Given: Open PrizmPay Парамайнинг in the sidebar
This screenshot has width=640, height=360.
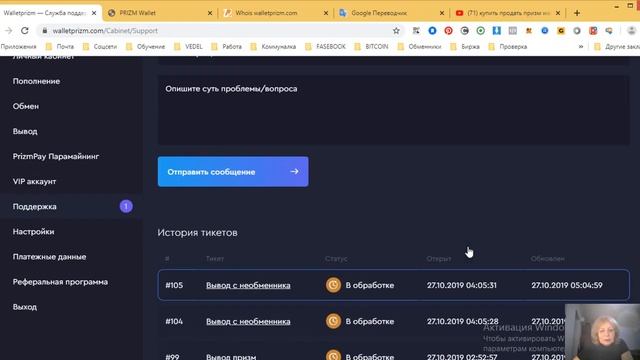Looking at the screenshot, I should 56,156.
